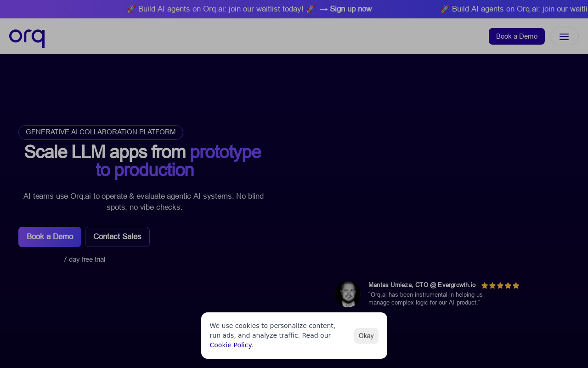Click the 'Mantas Umieza, CTO @ Evergrowth.io' name
Viewport: 588px width, 368px height.
(x=422, y=285)
